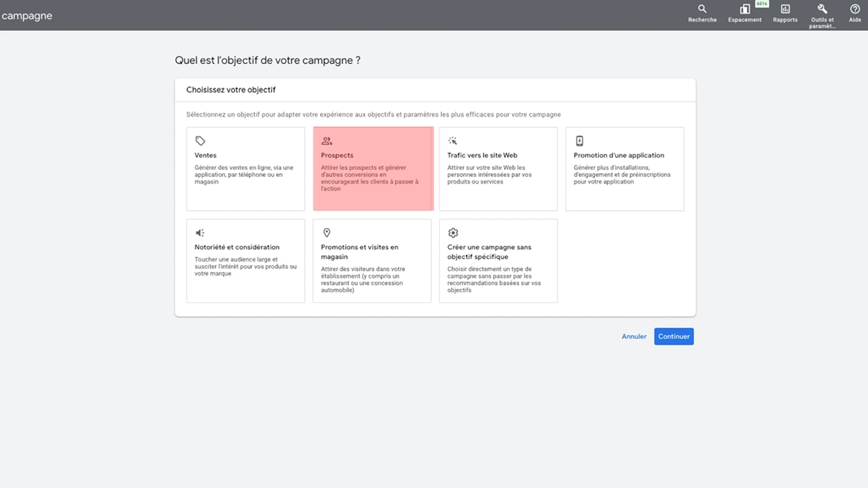
Task: Open the Recherche search icon
Action: [702, 9]
